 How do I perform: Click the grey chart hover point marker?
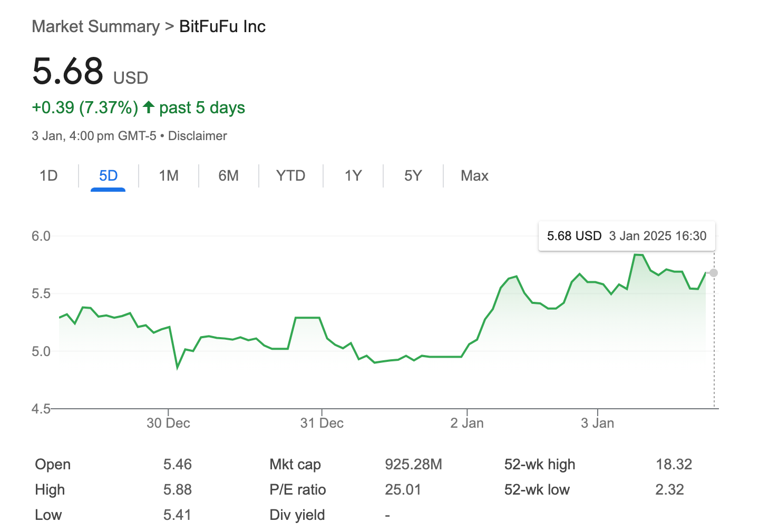click(714, 273)
